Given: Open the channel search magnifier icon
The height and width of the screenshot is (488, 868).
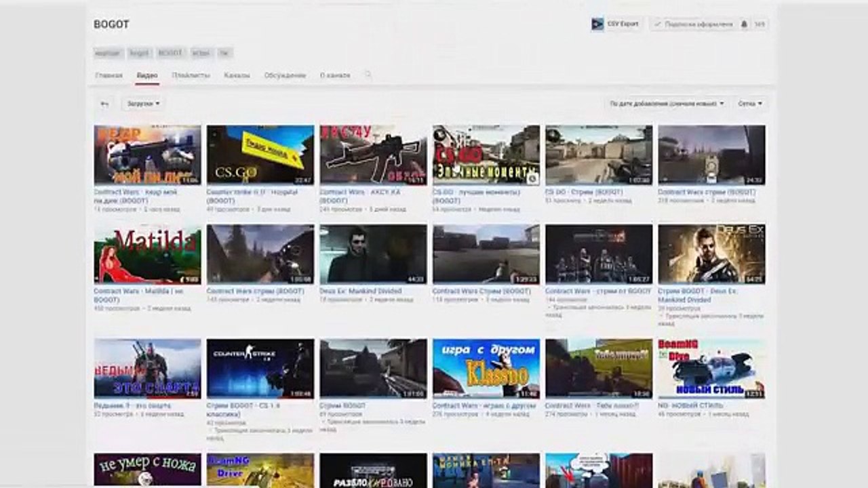Looking at the screenshot, I should pos(368,75).
